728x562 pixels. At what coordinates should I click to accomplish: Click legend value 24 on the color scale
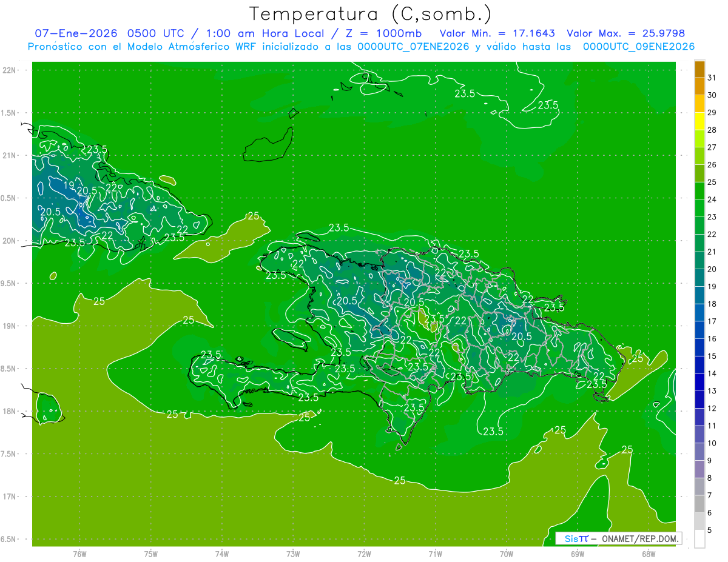pyautogui.click(x=712, y=199)
